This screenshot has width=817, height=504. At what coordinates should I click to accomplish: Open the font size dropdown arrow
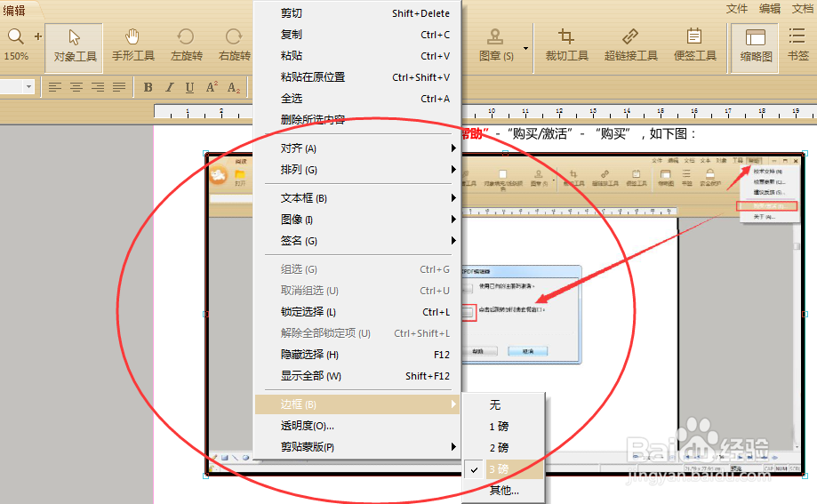point(28,86)
